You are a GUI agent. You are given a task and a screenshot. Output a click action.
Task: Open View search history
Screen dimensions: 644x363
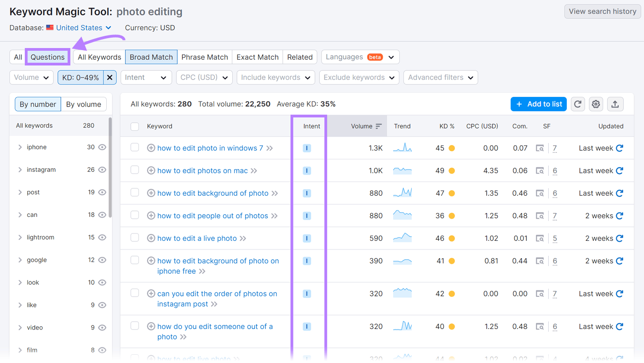pos(602,11)
